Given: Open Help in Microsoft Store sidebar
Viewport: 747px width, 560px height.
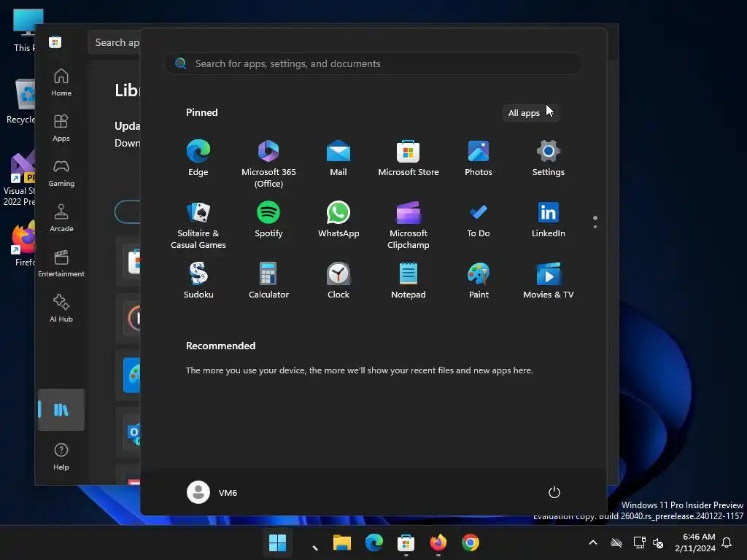Looking at the screenshot, I should (61, 456).
